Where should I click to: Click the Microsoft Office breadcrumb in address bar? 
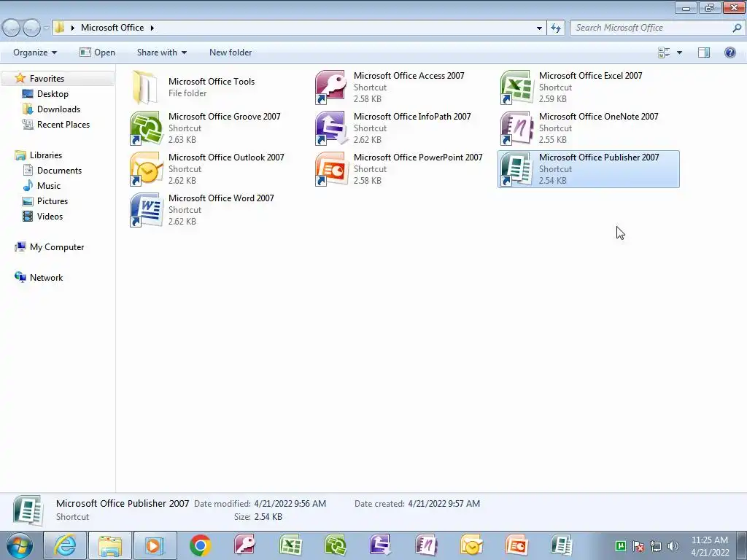point(112,28)
